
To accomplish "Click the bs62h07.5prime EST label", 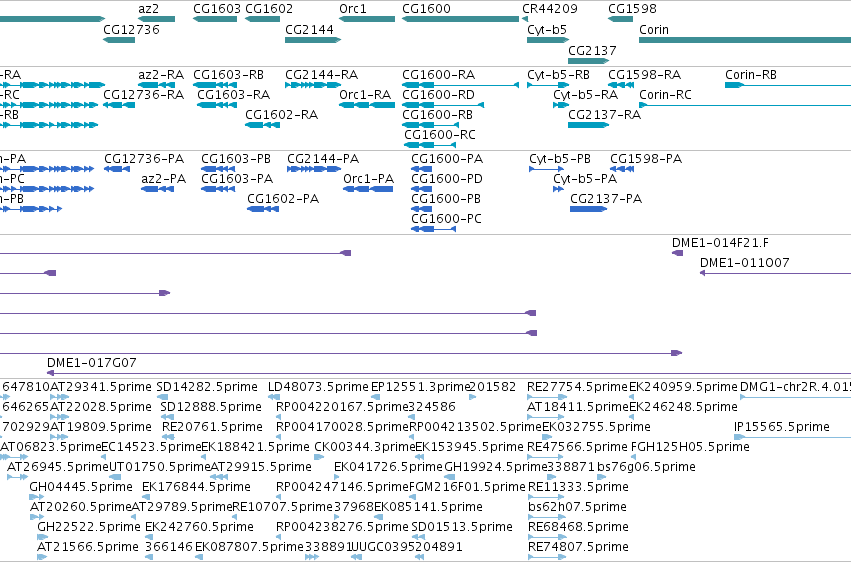I will [577, 507].
